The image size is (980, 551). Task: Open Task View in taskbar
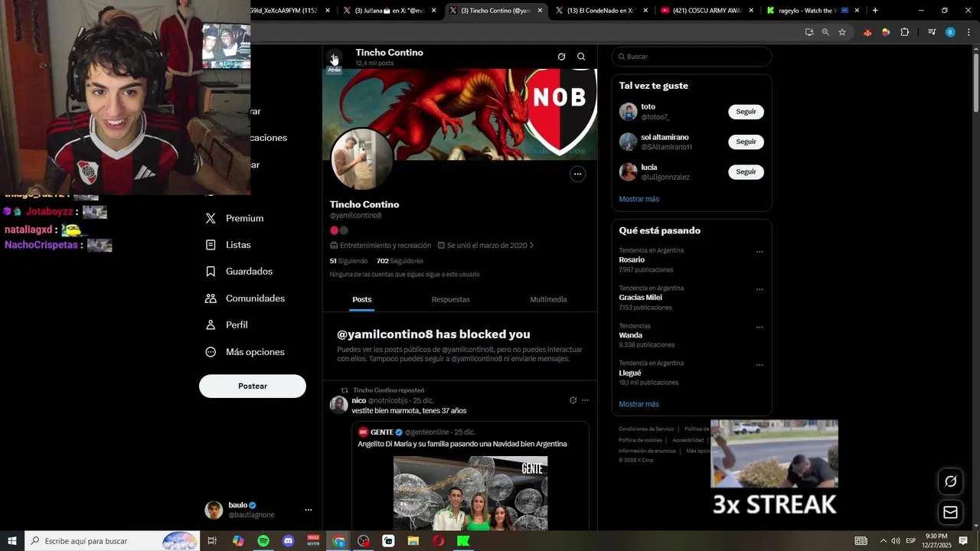pos(212,541)
